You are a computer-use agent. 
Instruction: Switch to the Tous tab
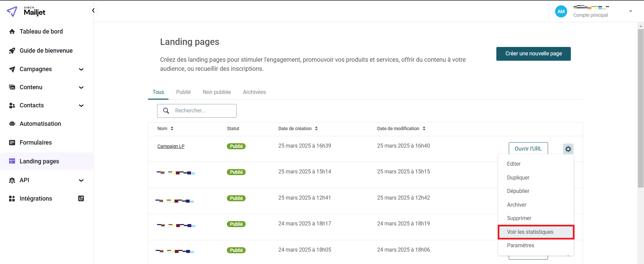pyautogui.click(x=158, y=92)
